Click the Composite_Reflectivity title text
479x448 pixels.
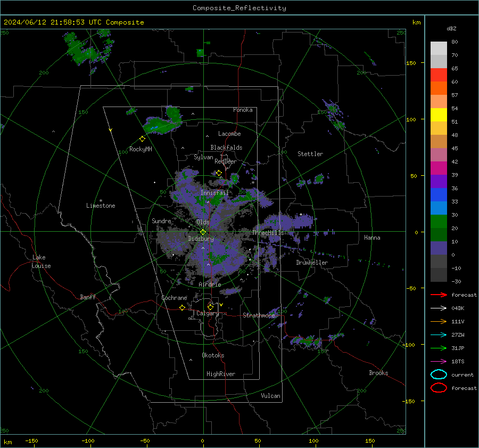click(x=239, y=8)
